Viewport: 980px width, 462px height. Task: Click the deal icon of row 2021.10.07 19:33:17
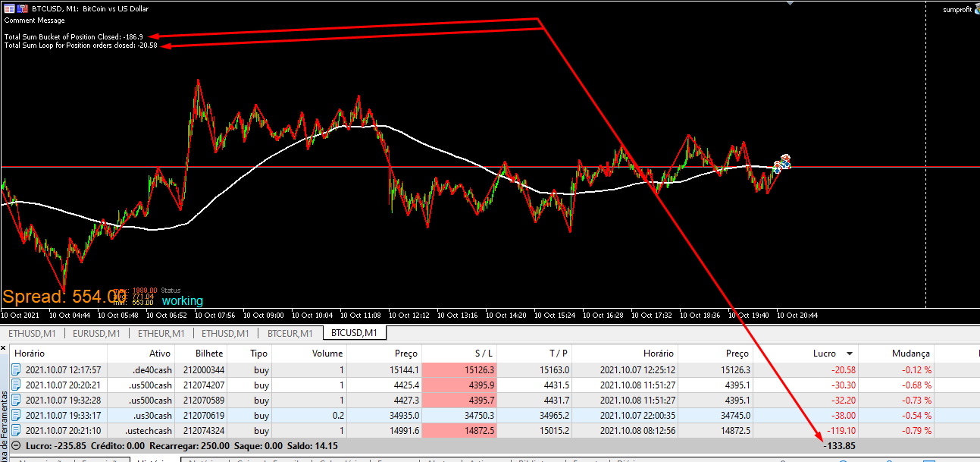tap(17, 416)
